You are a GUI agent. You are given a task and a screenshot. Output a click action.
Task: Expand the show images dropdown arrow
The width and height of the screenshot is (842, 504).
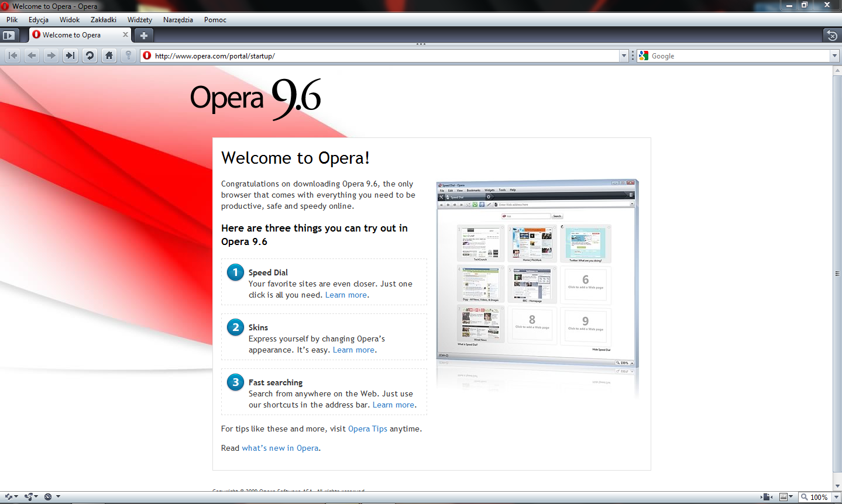point(791,497)
